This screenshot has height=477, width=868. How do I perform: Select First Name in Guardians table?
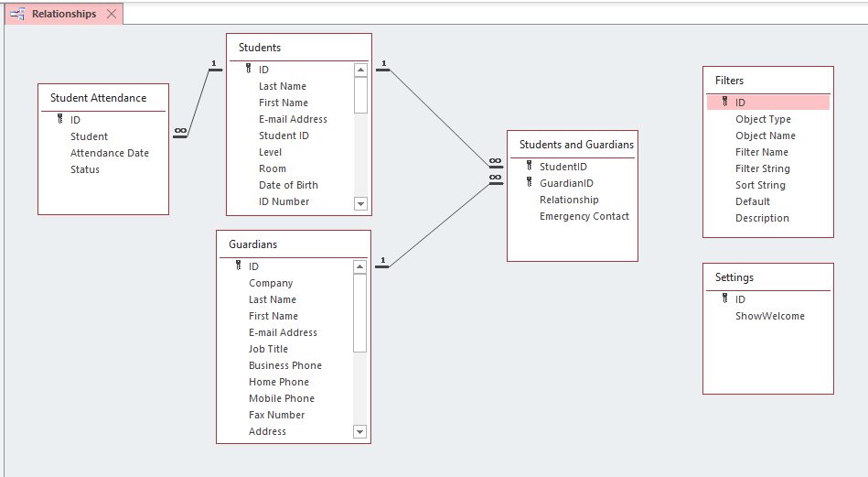[273, 317]
